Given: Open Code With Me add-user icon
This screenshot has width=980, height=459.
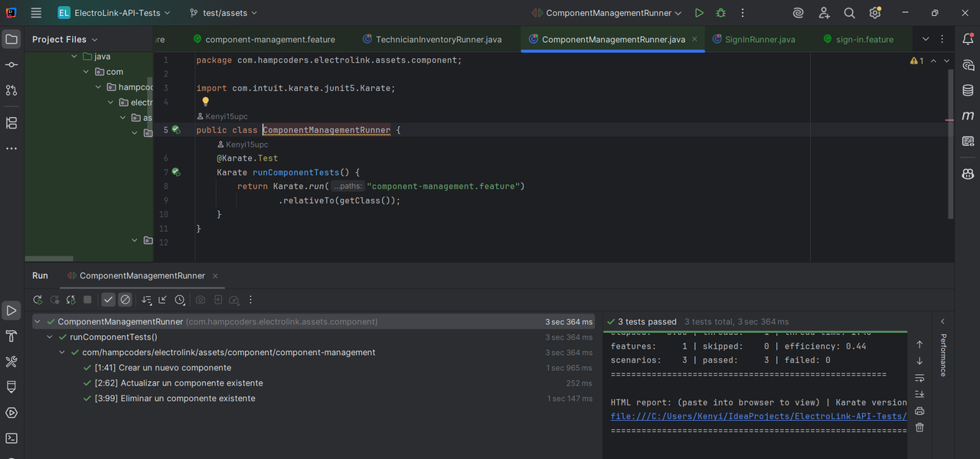Looking at the screenshot, I should pos(824,13).
